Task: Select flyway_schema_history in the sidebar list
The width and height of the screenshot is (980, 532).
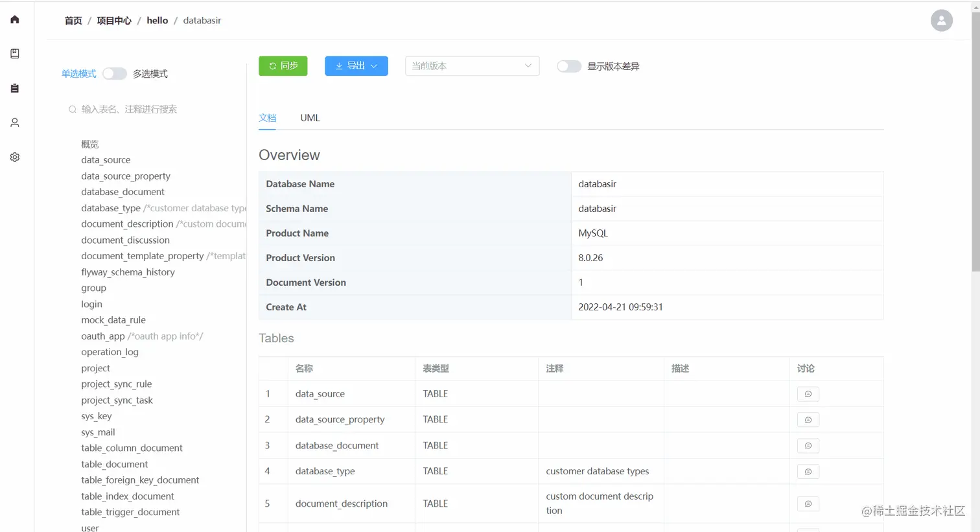Action: point(128,272)
